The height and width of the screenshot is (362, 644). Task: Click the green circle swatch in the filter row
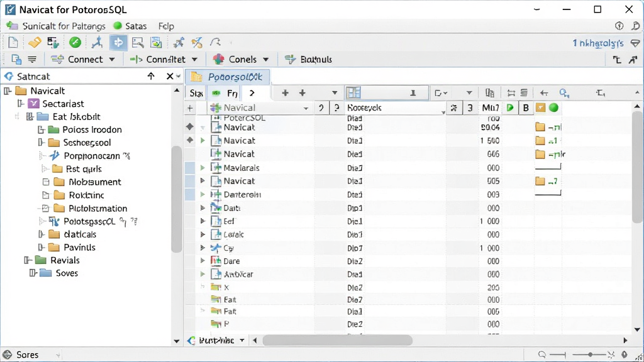point(553,107)
